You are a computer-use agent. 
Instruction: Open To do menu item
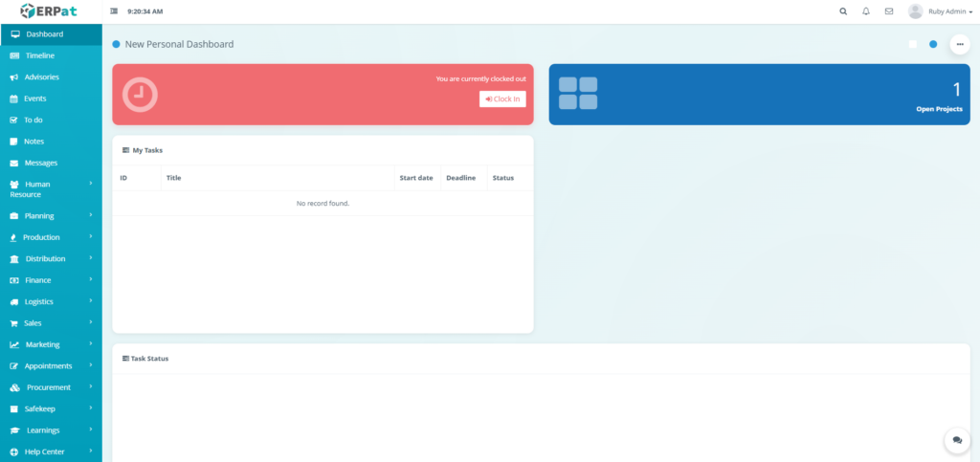pos(52,120)
